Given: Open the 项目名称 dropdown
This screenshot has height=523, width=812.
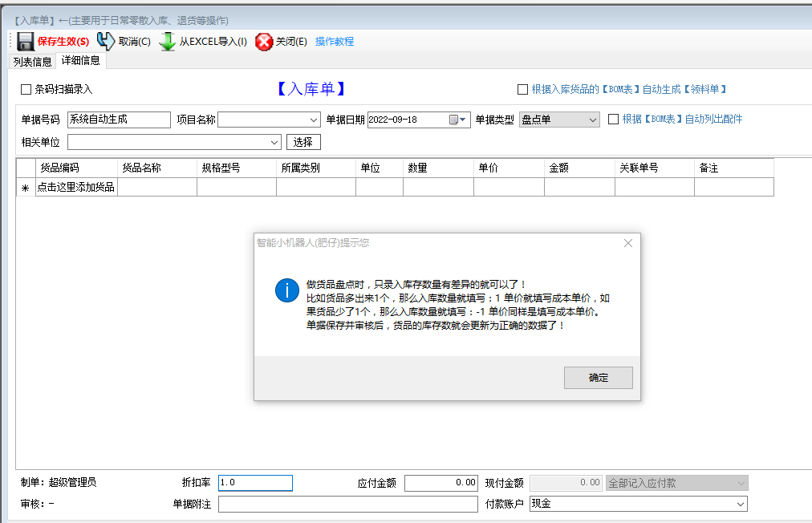Looking at the screenshot, I should 313,118.
